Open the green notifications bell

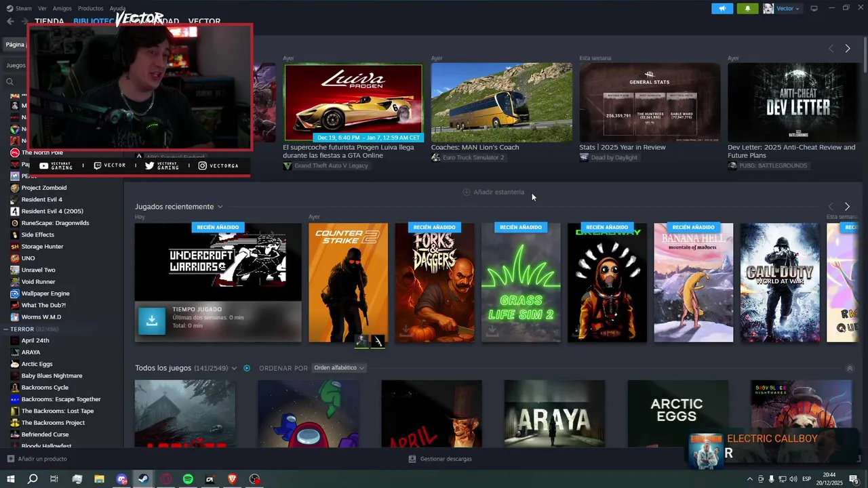point(748,8)
